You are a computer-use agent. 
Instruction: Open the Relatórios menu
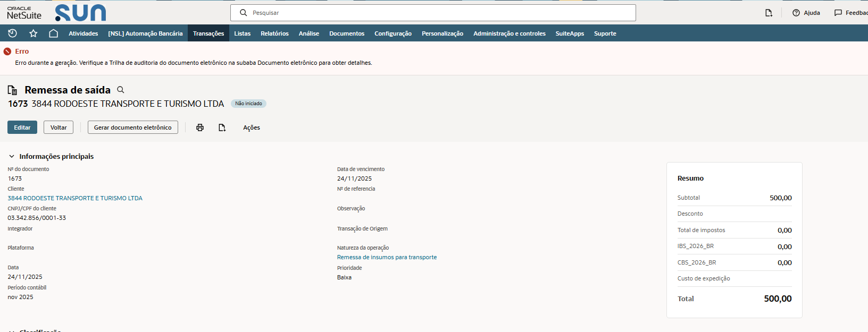click(x=274, y=33)
